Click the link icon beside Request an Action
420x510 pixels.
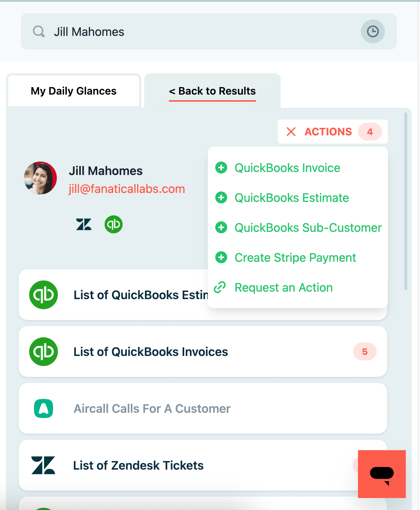point(220,288)
